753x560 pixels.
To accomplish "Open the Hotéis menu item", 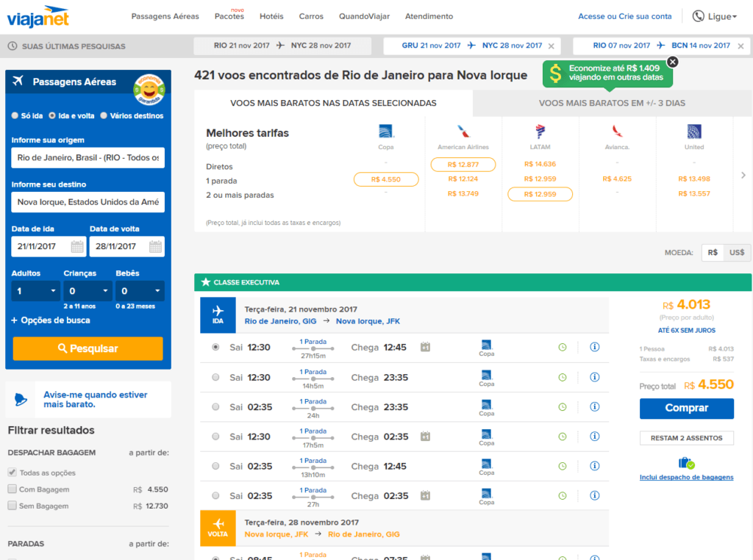I will coord(271,16).
